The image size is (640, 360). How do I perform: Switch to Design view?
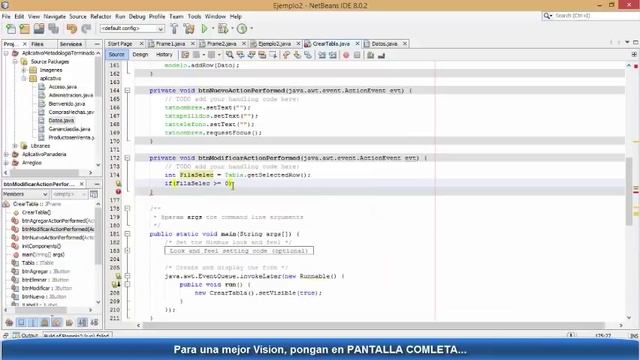[140, 55]
